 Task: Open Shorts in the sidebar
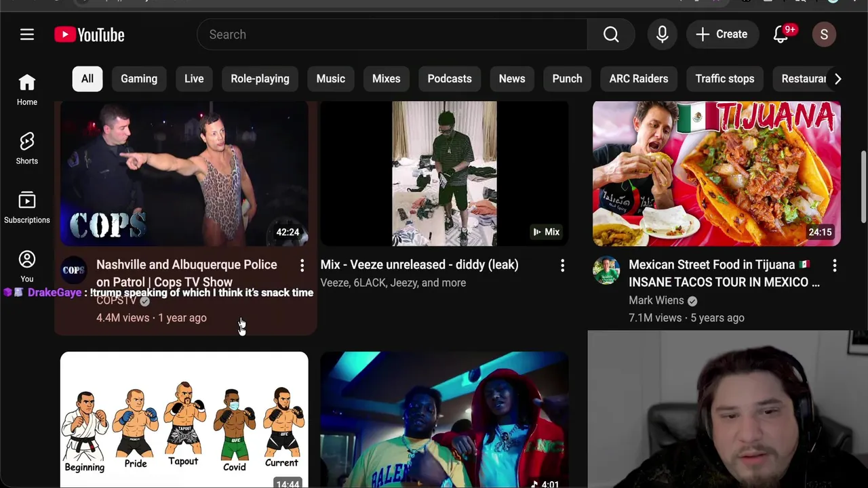(x=27, y=149)
